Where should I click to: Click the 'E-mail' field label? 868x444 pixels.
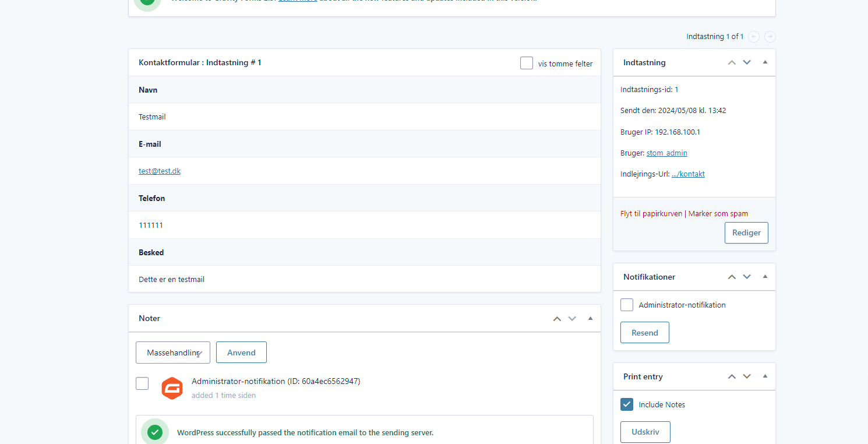pyautogui.click(x=150, y=144)
